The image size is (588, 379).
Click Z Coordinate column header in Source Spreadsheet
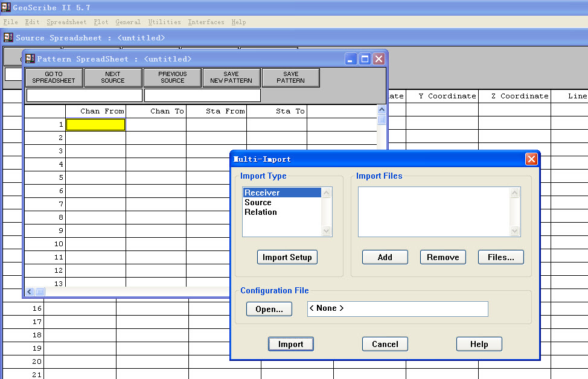(514, 96)
